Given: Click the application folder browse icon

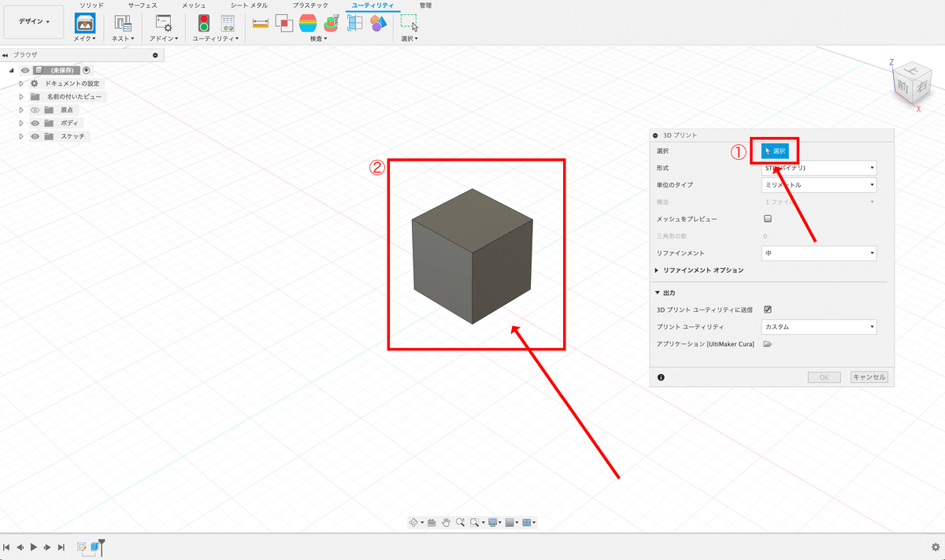Looking at the screenshot, I should coord(767,344).
